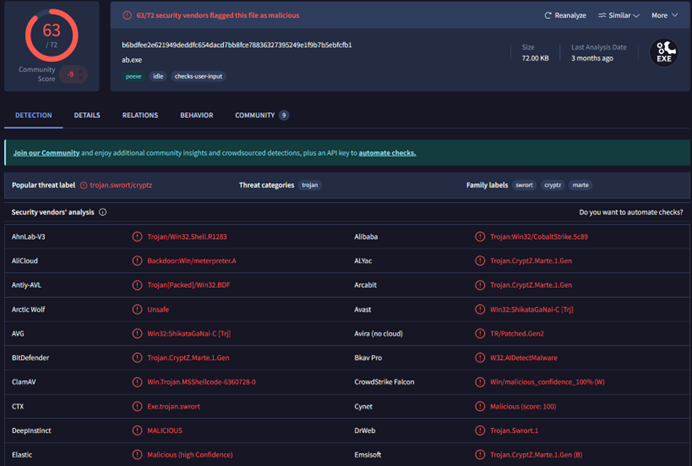
Task: Click the 3 months ago analysis date
Action: pos(592,58)
